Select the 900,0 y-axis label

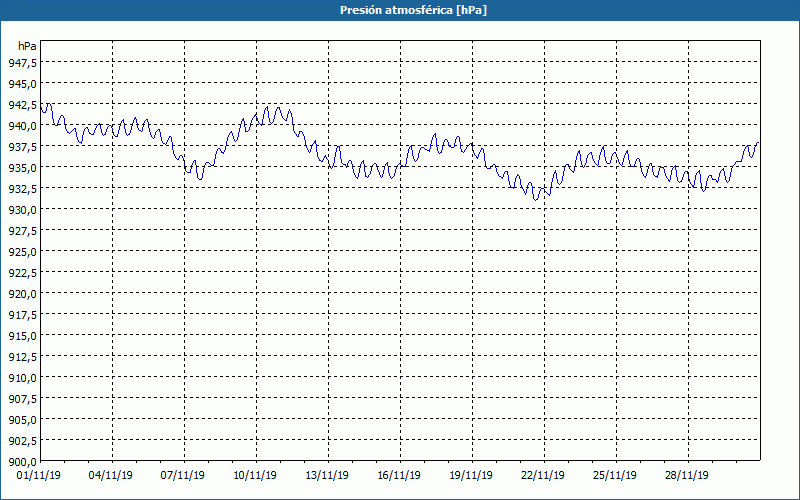(22, 462)
